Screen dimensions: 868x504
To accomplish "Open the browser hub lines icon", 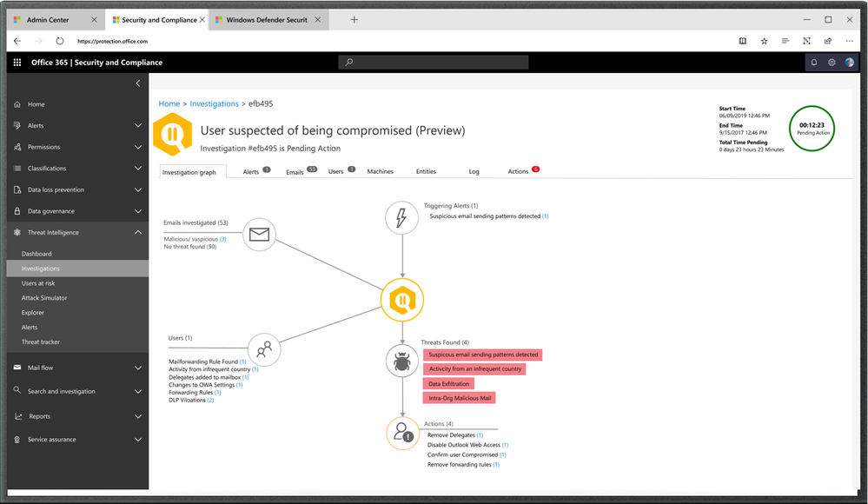I will click(785, 41).
